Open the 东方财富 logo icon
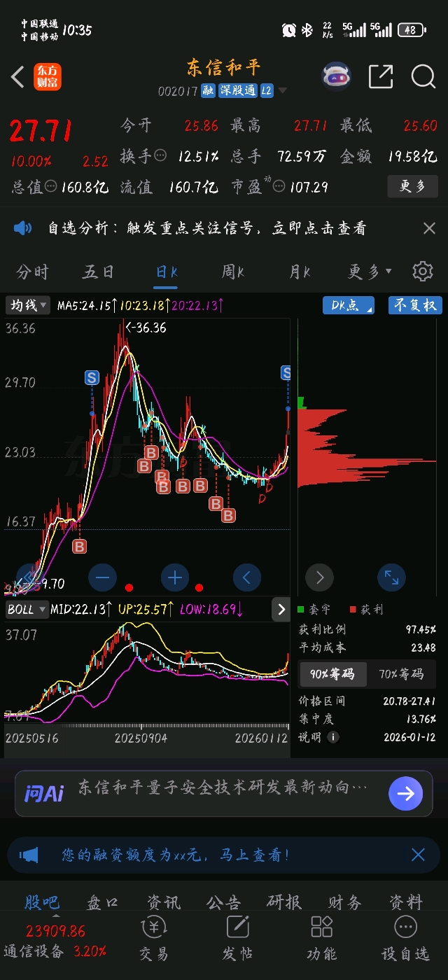 48,76
